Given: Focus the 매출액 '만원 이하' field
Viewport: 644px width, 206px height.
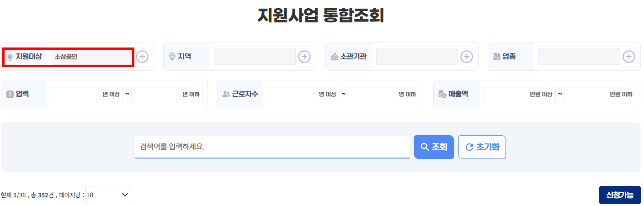Looking at the screenshot, I should pos(600,94).
